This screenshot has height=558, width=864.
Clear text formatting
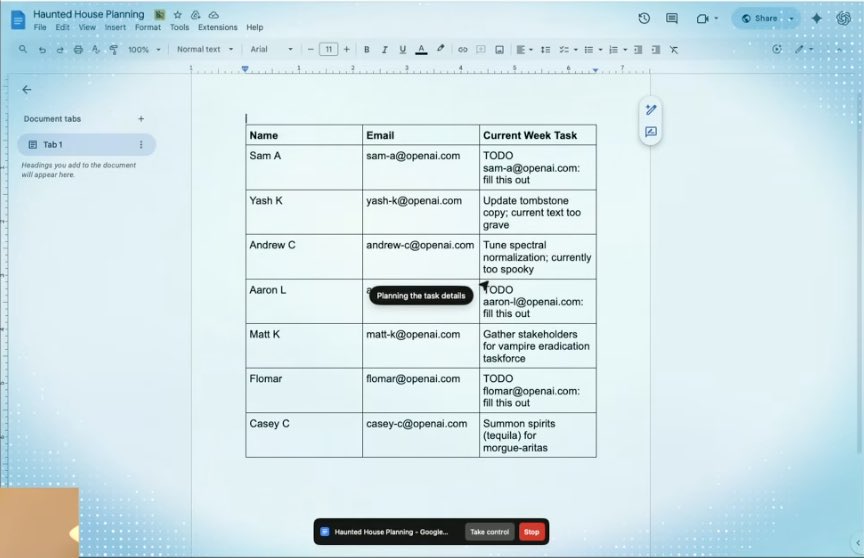pos(674,50)
